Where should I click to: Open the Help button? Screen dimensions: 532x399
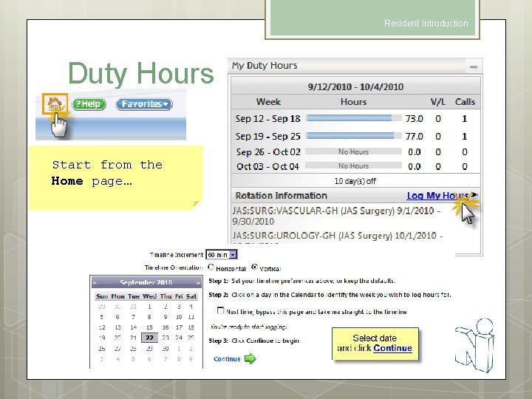(x=89, y=104)
